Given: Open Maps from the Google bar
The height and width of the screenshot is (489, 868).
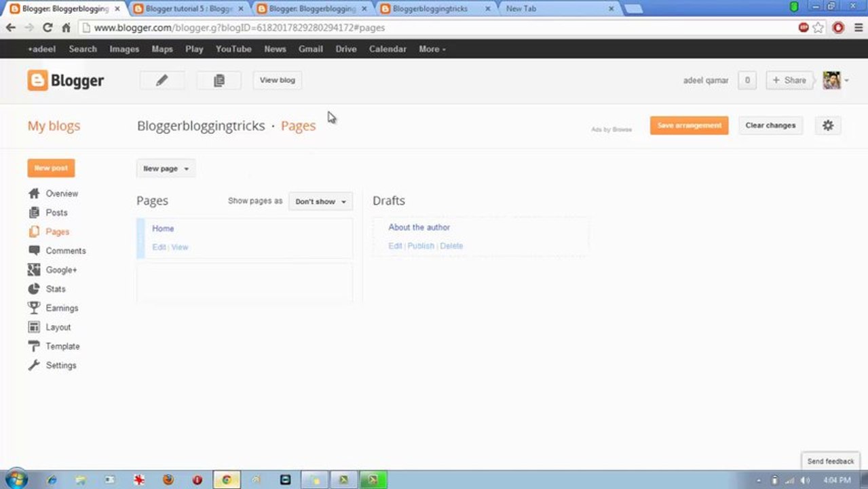Looking at the screenshot, I should pos(162,49).
